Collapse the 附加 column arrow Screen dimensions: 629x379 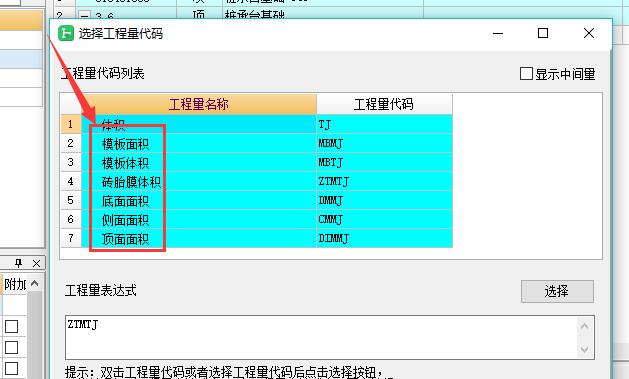34,284
